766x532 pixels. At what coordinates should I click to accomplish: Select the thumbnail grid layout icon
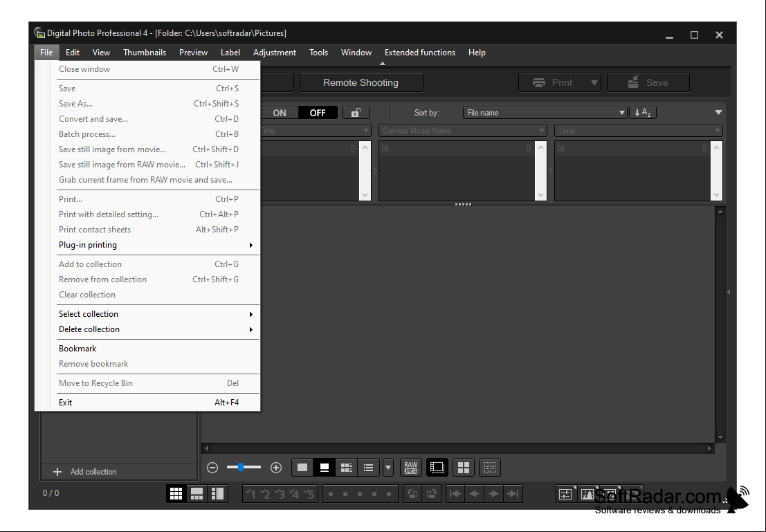point(176,493)
